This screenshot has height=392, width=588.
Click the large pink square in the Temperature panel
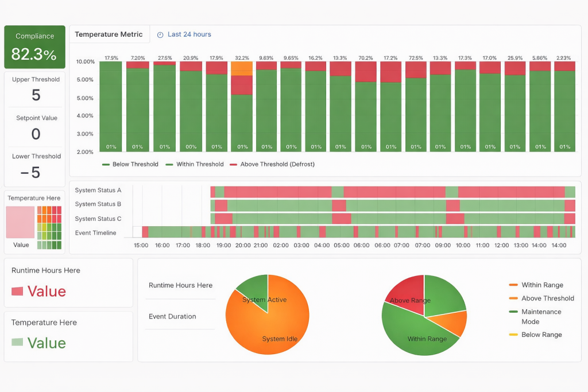tap(20, 222)
